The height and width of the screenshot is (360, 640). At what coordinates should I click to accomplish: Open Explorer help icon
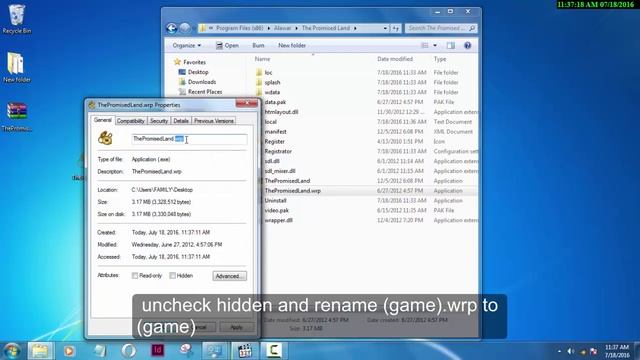pos(467,45)
